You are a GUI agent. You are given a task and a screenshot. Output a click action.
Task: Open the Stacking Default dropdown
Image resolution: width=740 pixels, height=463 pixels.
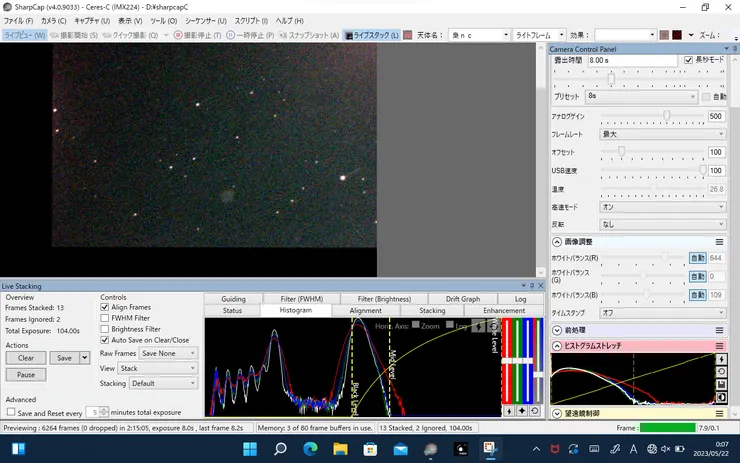163,383
